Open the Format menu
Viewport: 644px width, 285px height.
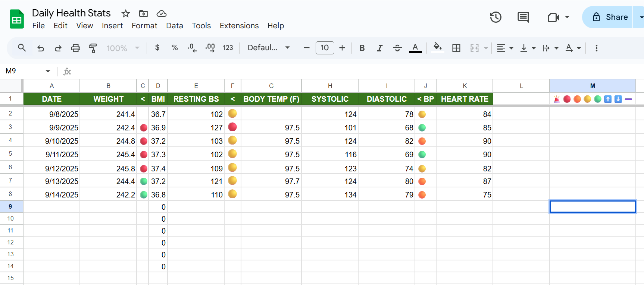point(144,26)
